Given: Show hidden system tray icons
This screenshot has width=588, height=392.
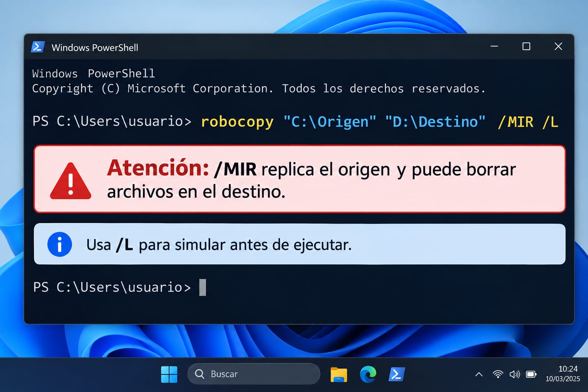Looking at the screenshot, I should [479, 374].
